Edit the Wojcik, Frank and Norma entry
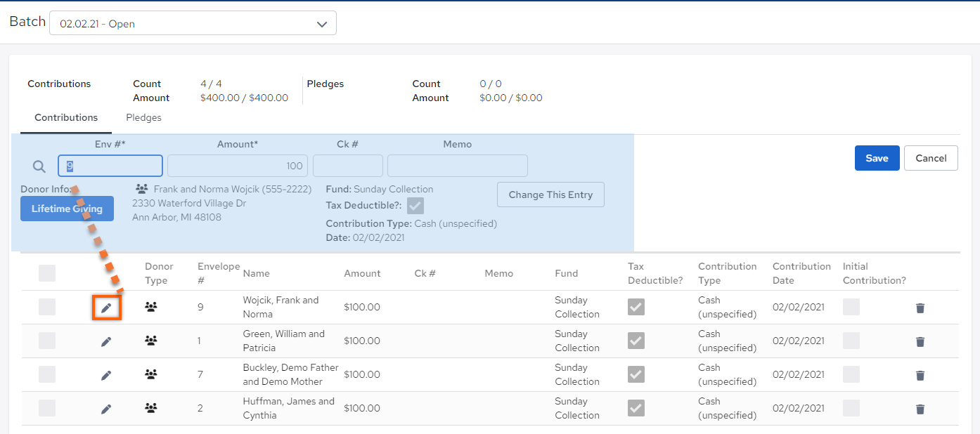Viewport: 980px width, 434px height. [106, 308]
